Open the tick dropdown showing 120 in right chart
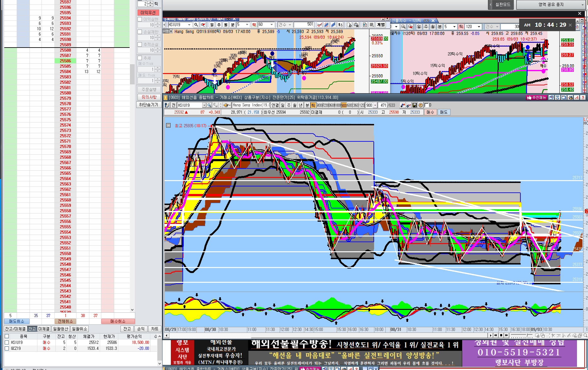 [x=479, y=27]
